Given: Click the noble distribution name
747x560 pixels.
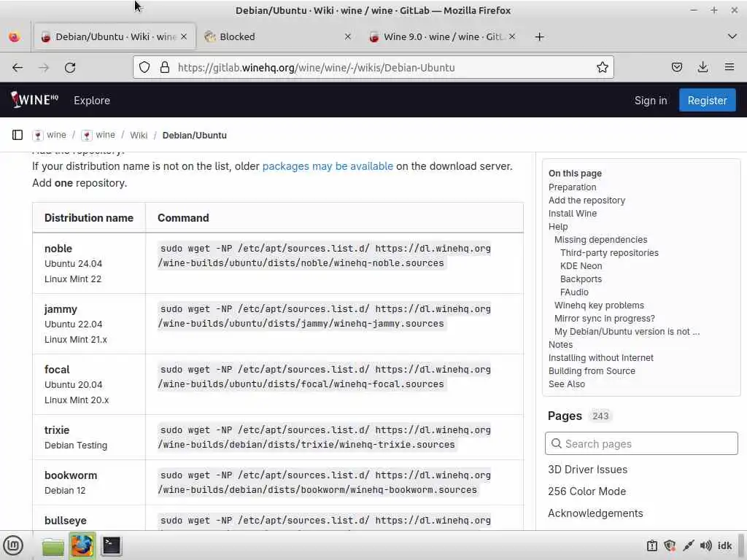Looking at the screenshot, I should 58,249.
